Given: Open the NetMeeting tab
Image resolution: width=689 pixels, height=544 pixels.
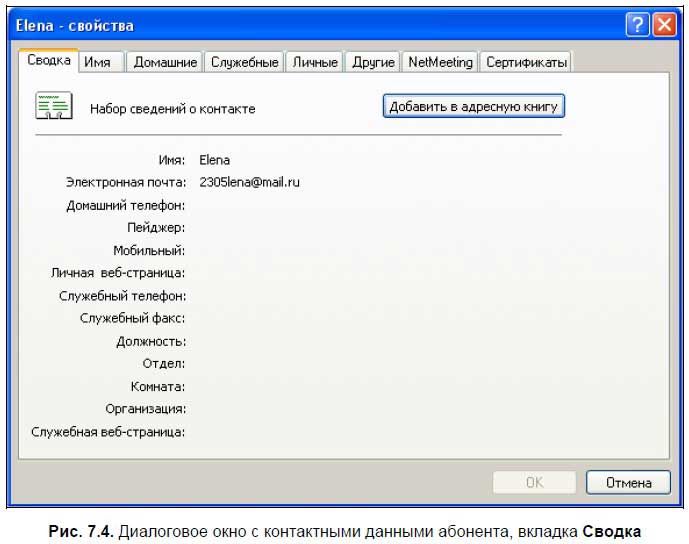Looking at the screenshot, I should coord(440,62).
